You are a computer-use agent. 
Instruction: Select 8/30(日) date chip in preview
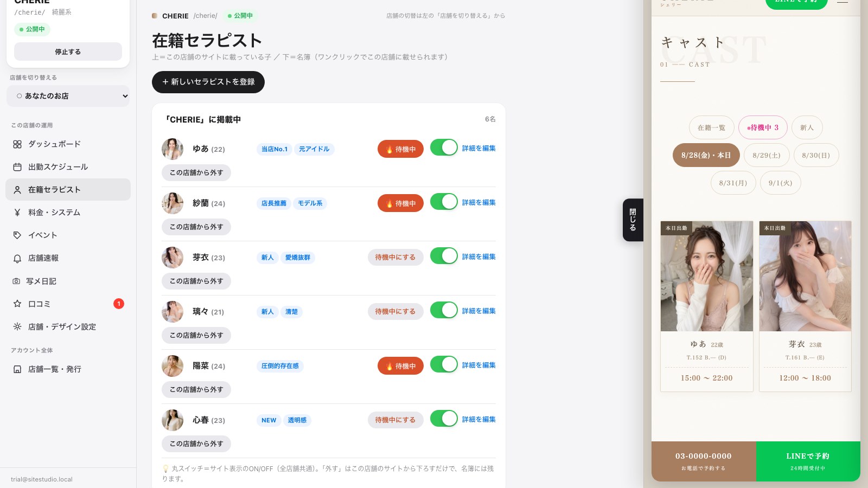click(816, 155)
